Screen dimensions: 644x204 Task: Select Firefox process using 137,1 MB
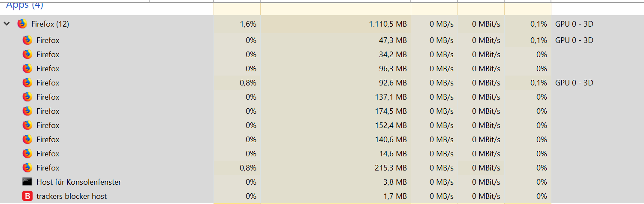coord(322,97)
